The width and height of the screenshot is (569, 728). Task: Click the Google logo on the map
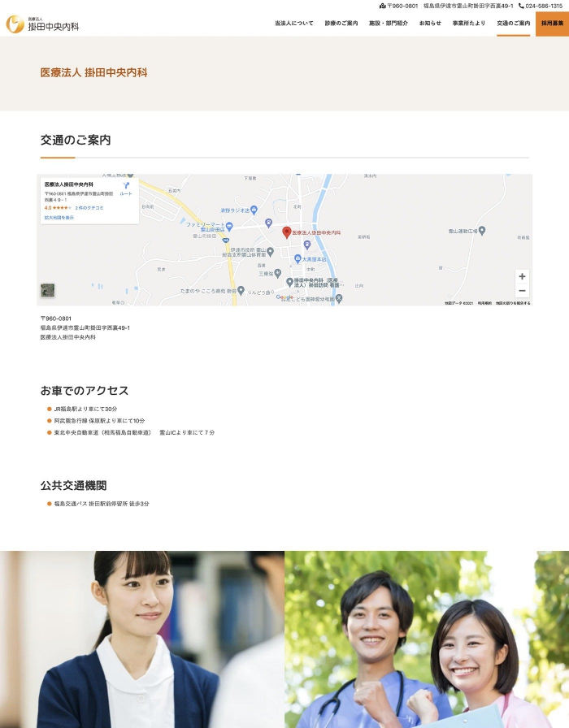tap(284, 297)
